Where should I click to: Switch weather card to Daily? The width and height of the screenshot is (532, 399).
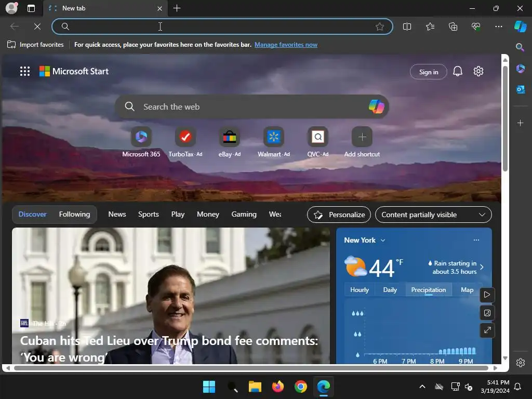tap(390, 290)
